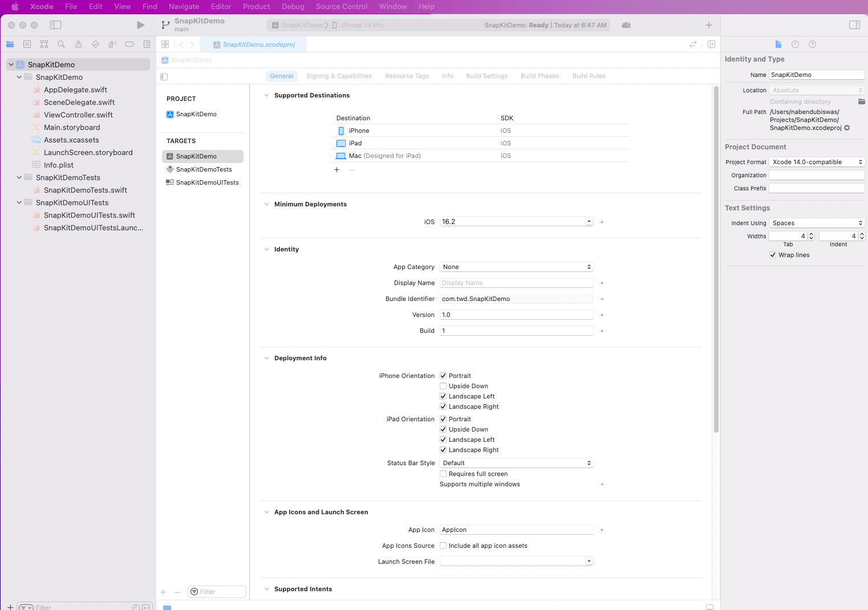This screenshot has height=610, width=868.
Task: Open the Product menu
Action: click(x=256, y=7)
